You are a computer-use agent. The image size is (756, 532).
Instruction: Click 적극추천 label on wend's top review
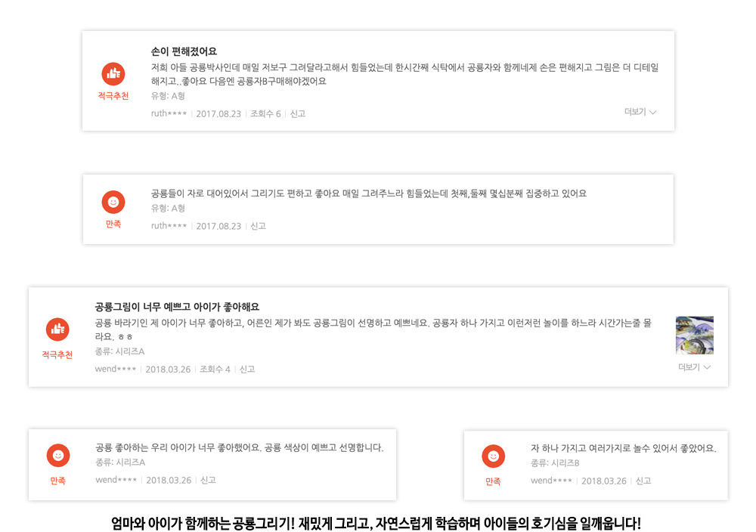tap(57, 354)
